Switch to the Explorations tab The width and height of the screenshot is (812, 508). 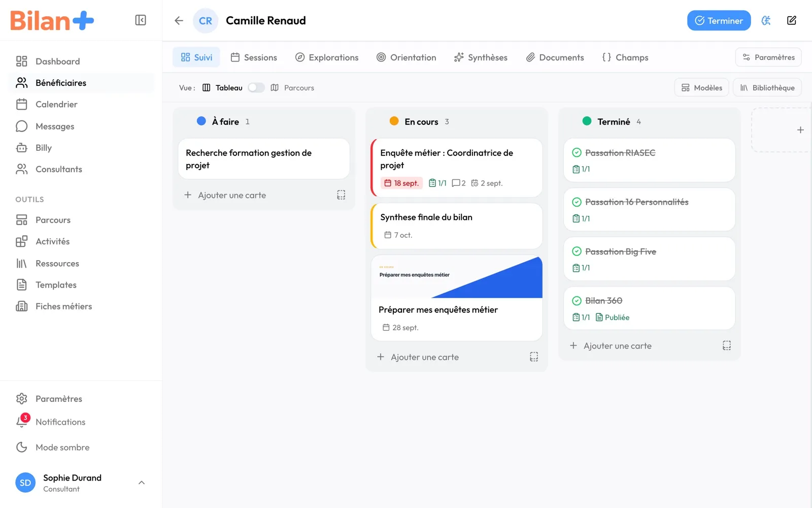pos(327,57)
